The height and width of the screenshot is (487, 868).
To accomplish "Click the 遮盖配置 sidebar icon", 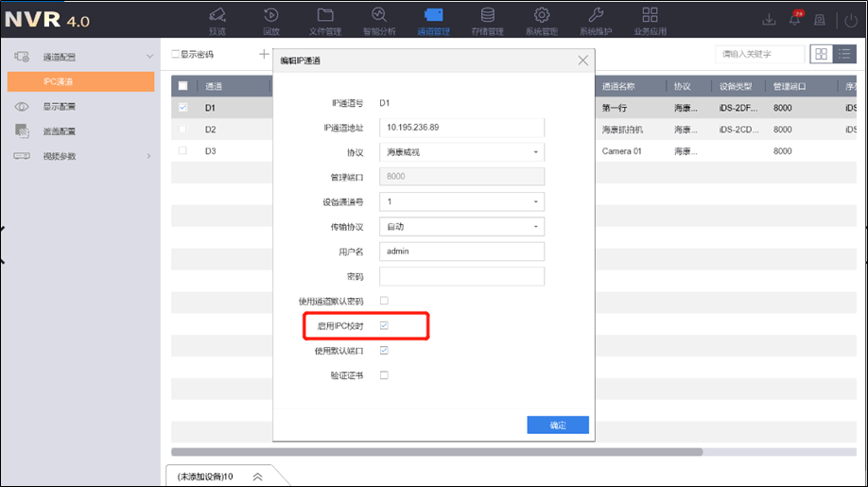I will 22,131.
